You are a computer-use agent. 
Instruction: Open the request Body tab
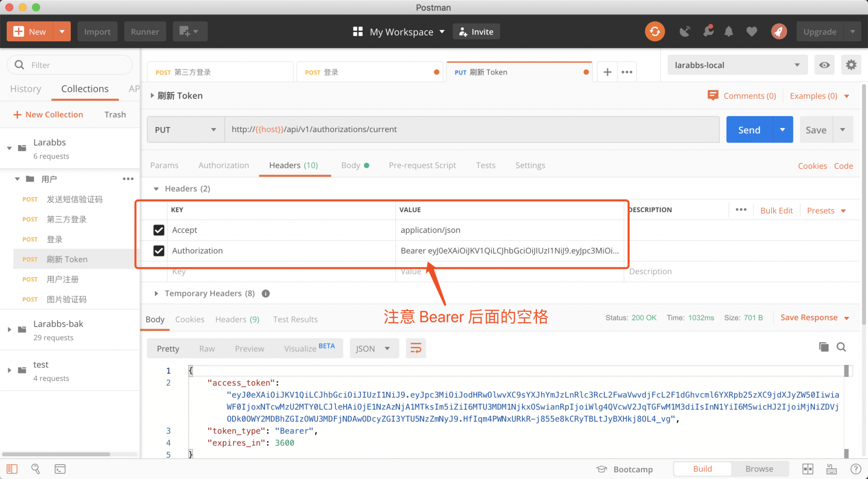tap(355, 165)
